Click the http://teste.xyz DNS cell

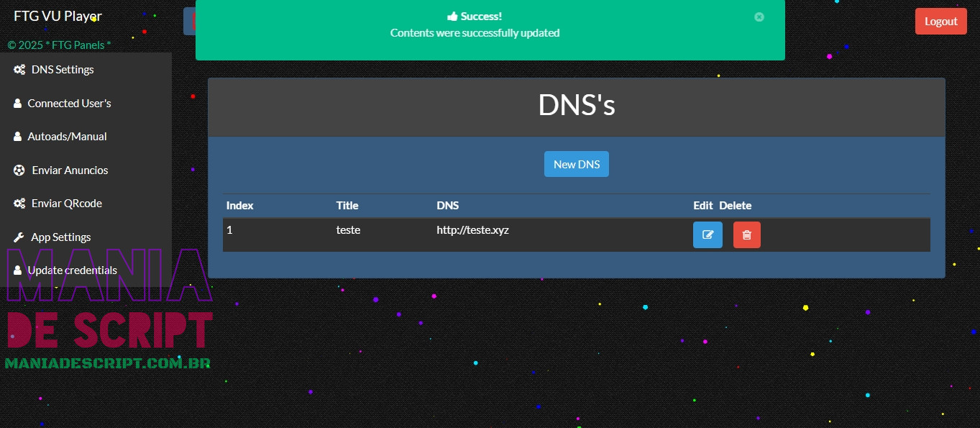click(x=472, y=230)
